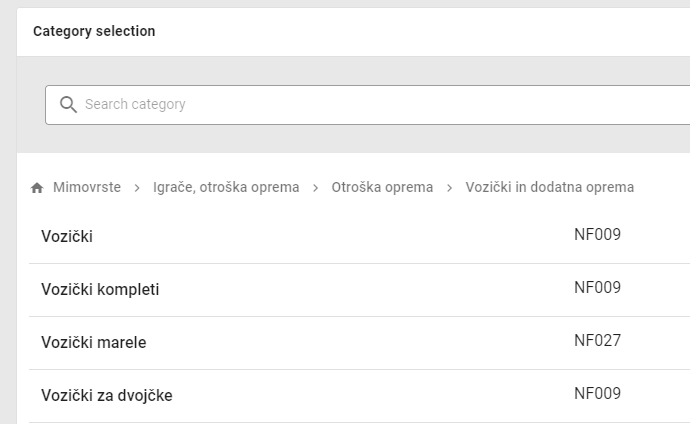Click chevron before Vozički in dodatna oprema
690x424 pixels.
pyautogui.click(x=449, y=188)
